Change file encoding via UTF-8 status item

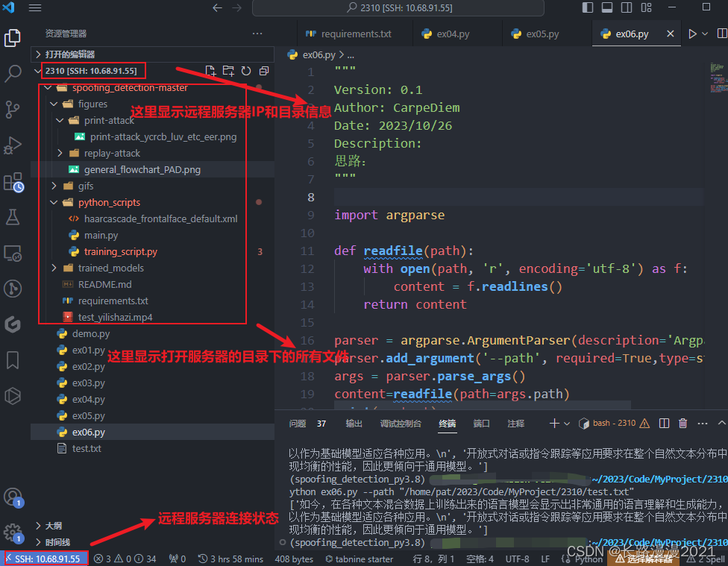pos(517,559)
